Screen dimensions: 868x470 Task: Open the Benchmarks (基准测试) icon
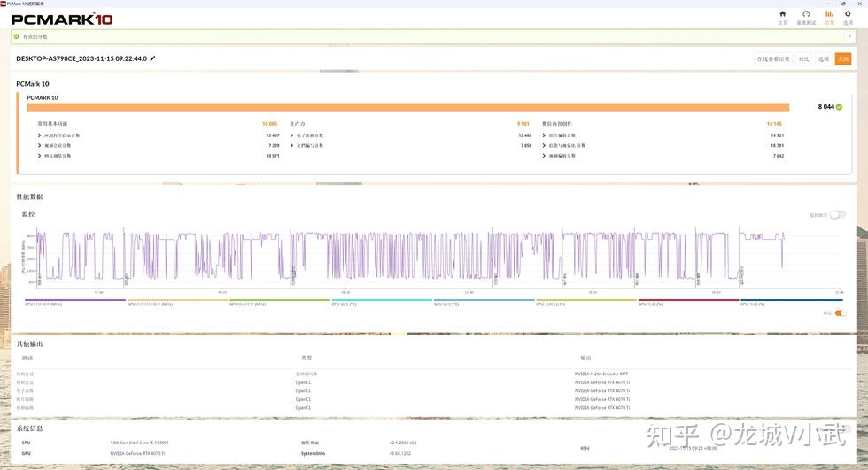806,14
